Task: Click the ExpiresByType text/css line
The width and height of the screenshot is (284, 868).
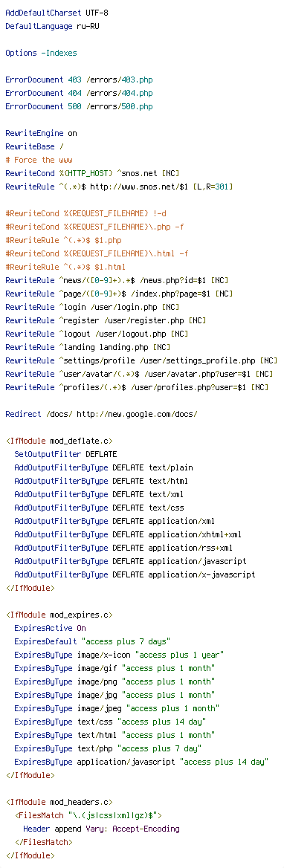Action: point(110,722)
